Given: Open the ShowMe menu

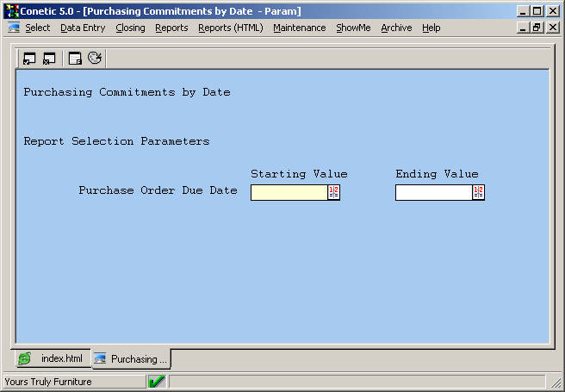Looking at the screenshot, I should [x=353, y=28].
